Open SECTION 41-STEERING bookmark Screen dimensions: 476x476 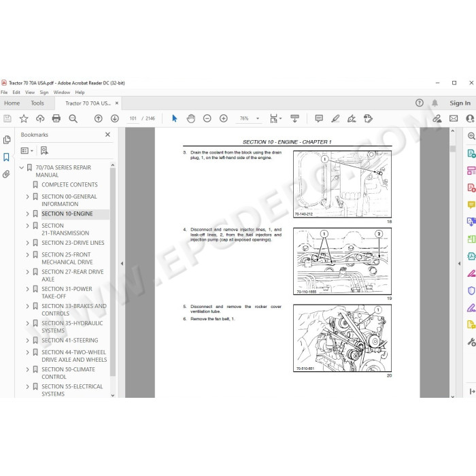[70, 340]
